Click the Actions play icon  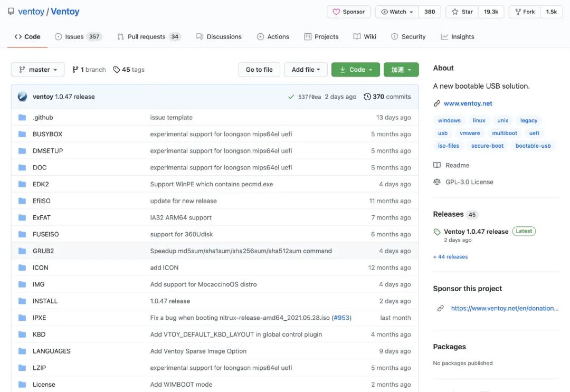[x=260, y=37]
